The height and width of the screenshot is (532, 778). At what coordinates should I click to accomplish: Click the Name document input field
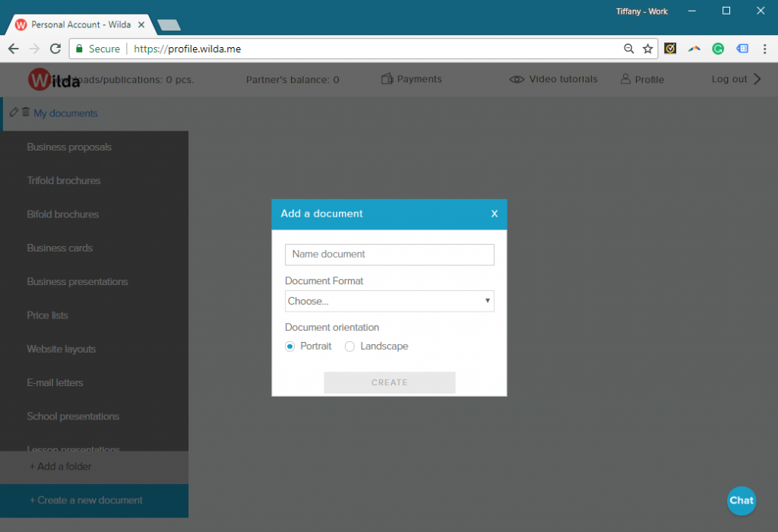(x=389, y=254)
